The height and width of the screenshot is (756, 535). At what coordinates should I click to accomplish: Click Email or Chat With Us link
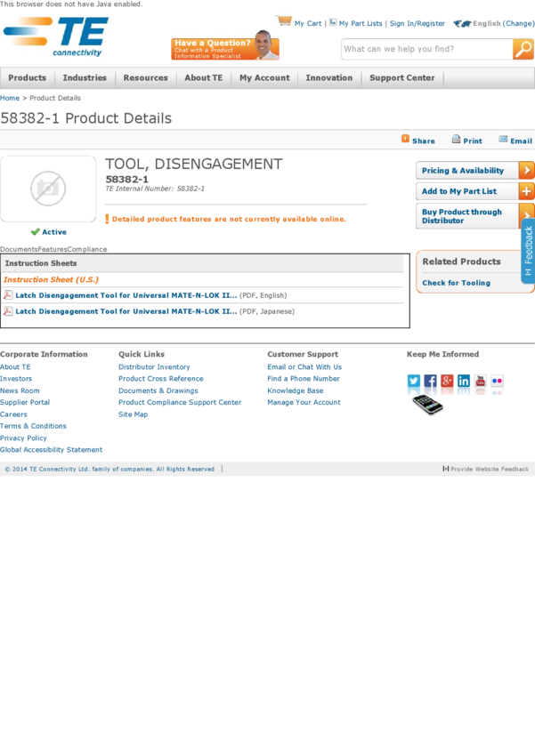tap(304, 367)
